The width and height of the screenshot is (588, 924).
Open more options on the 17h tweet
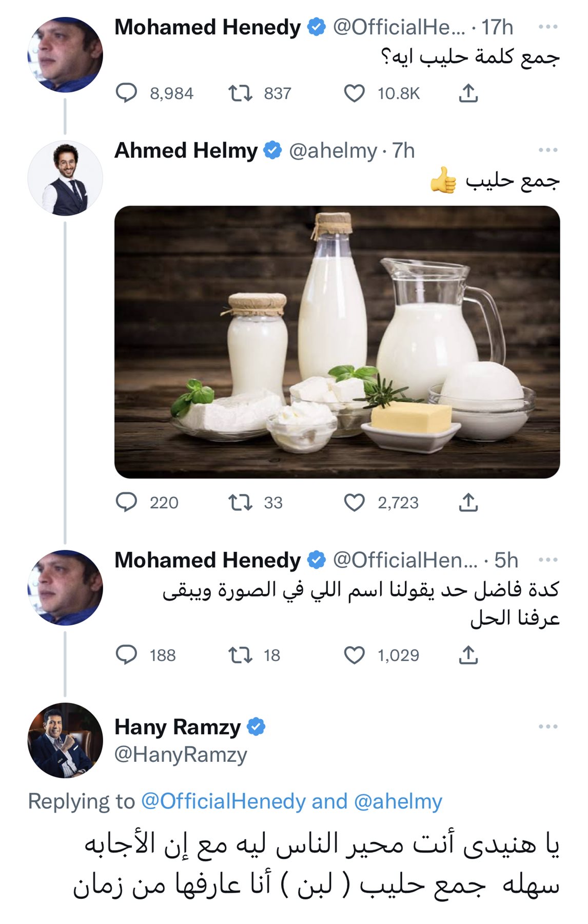tap(548, 27)
